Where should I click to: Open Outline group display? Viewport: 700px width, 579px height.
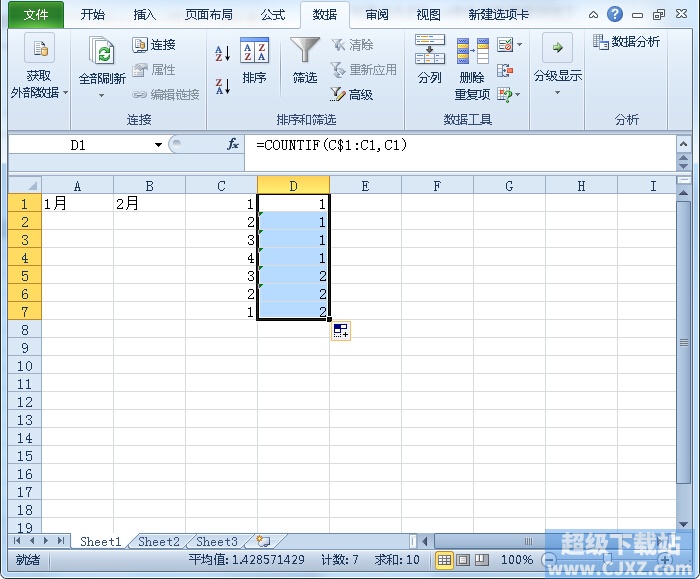[558, 65]
